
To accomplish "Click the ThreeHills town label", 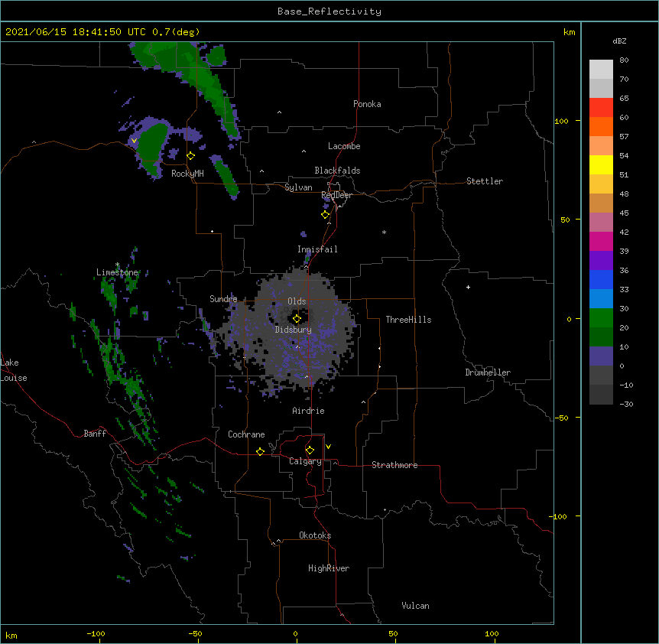I will coord(408,320).
